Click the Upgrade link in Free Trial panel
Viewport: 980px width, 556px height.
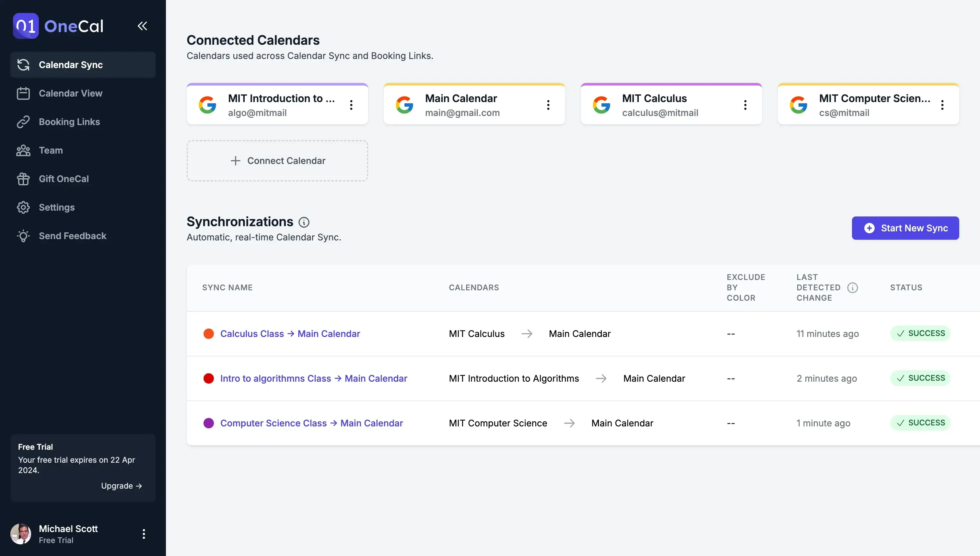tap(122, 485)
